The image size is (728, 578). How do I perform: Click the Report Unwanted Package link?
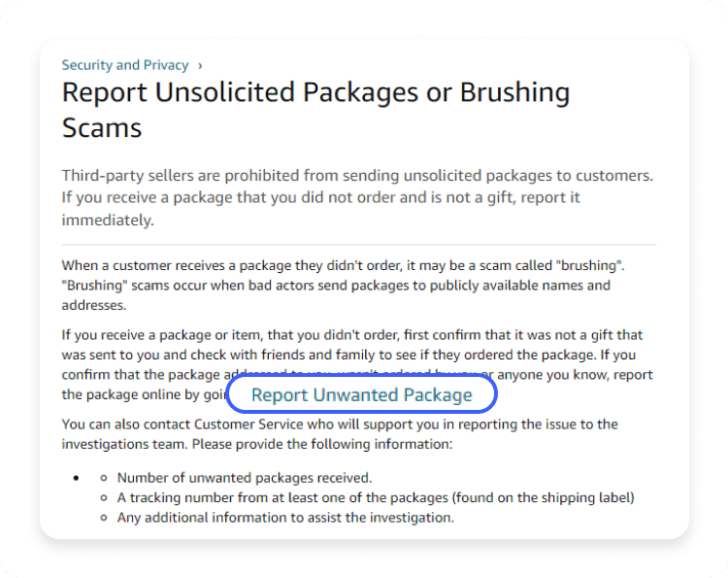click(x=361, y=394)
